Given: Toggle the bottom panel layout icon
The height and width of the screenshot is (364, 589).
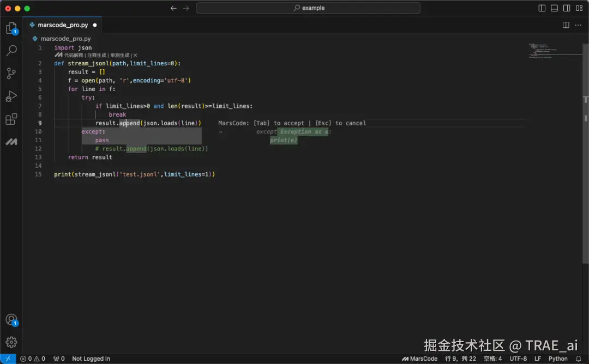Looking at the screenshot, I should click(x=554, y=8).
